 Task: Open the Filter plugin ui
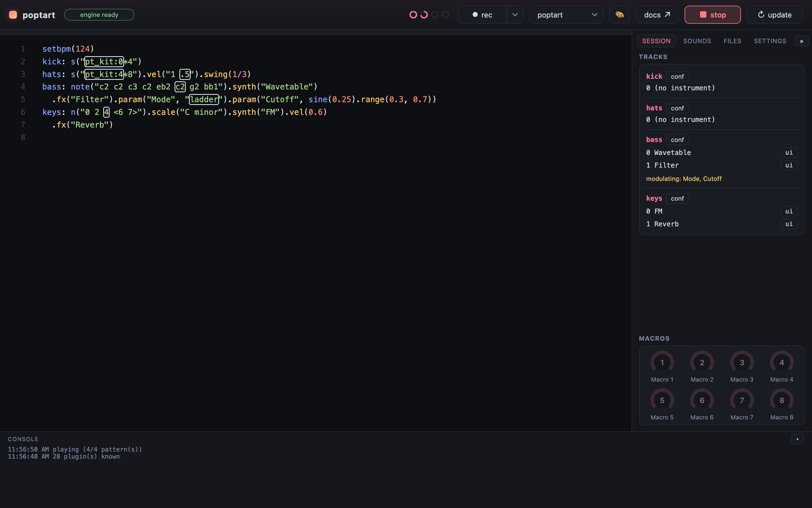pyautogui.click(x=789, y=165)
